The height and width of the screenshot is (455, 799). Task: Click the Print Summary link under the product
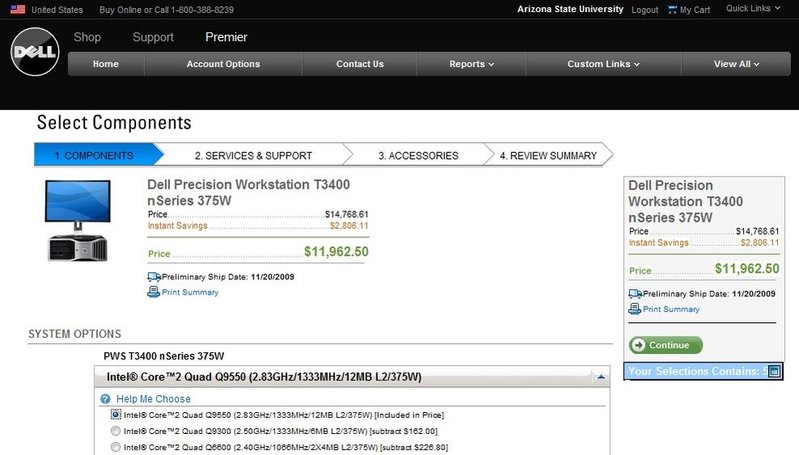pyautogui.click(x=190, y=292)
